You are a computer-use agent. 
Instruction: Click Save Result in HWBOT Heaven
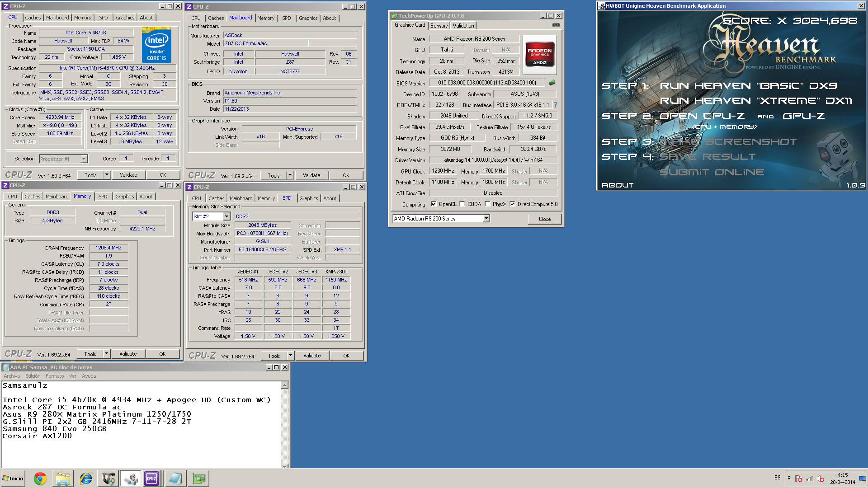708,157
